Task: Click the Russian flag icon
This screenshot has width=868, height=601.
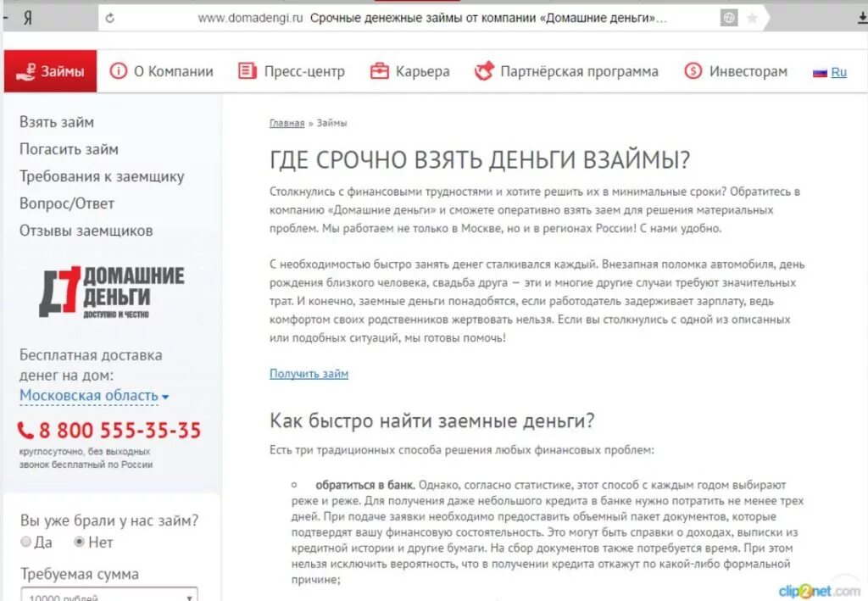Action: point(820,73)
